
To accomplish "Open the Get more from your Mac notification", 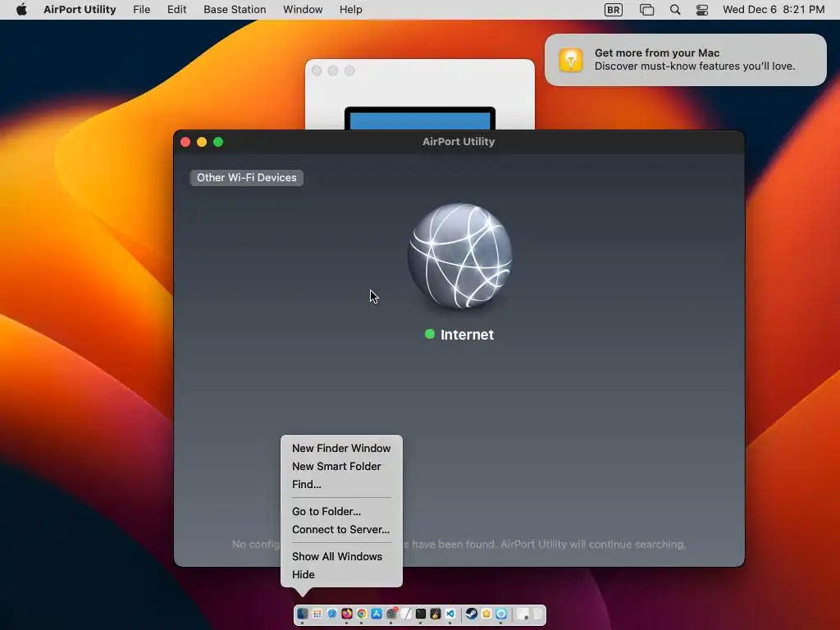I will click(x=685, y=59).
